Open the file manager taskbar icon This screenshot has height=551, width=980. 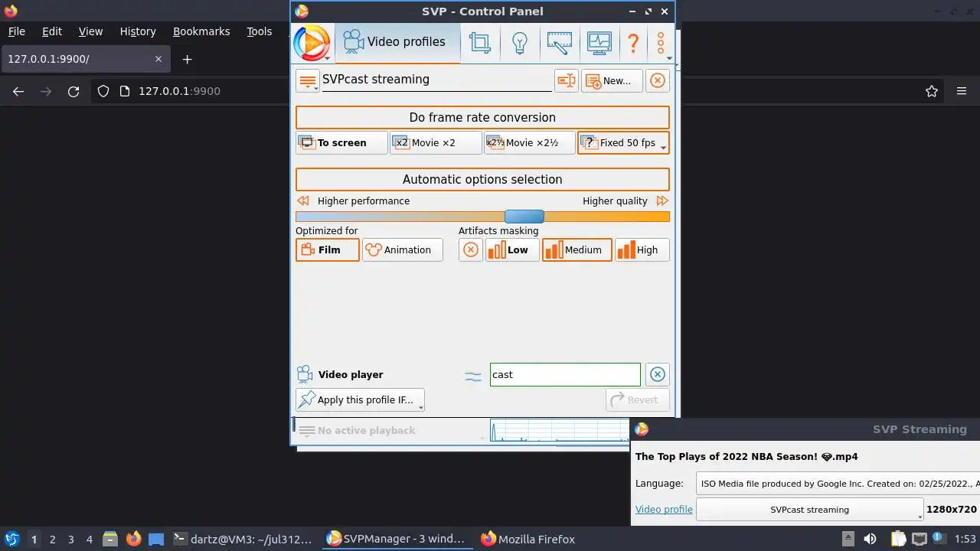click(x=110, y=539)
